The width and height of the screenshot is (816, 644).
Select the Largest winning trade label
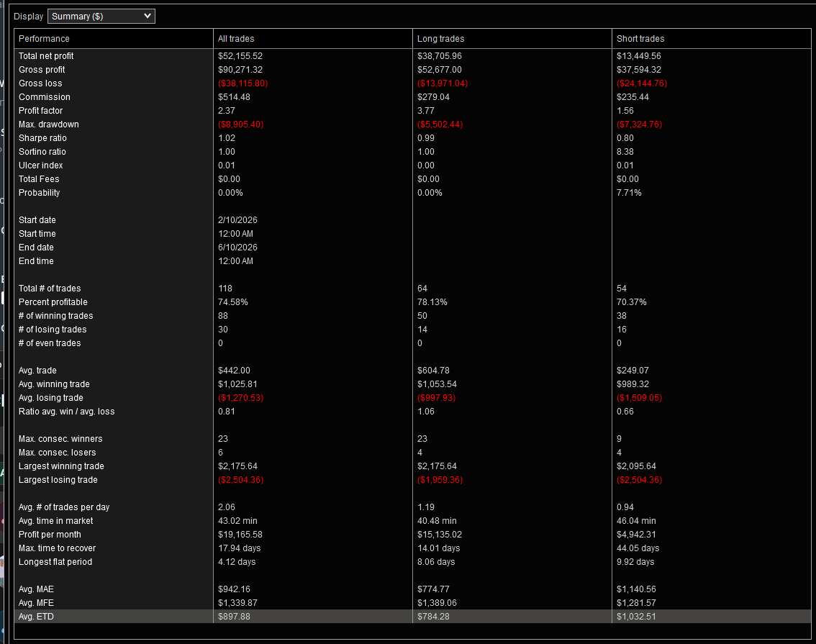point(61,466)
